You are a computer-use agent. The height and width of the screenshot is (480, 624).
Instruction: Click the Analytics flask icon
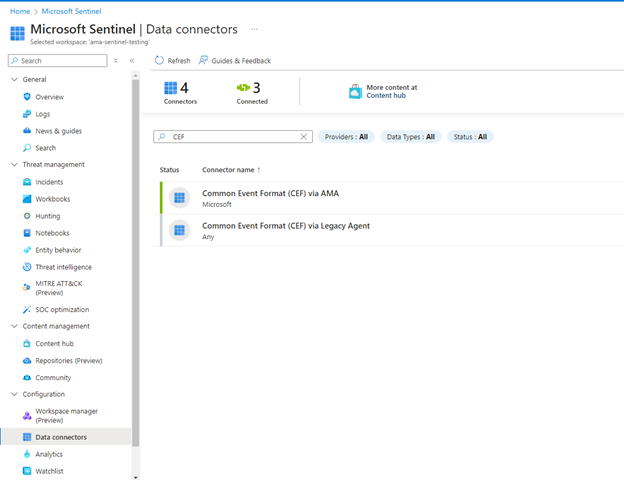pyautogui.click(x=27, y=454)
